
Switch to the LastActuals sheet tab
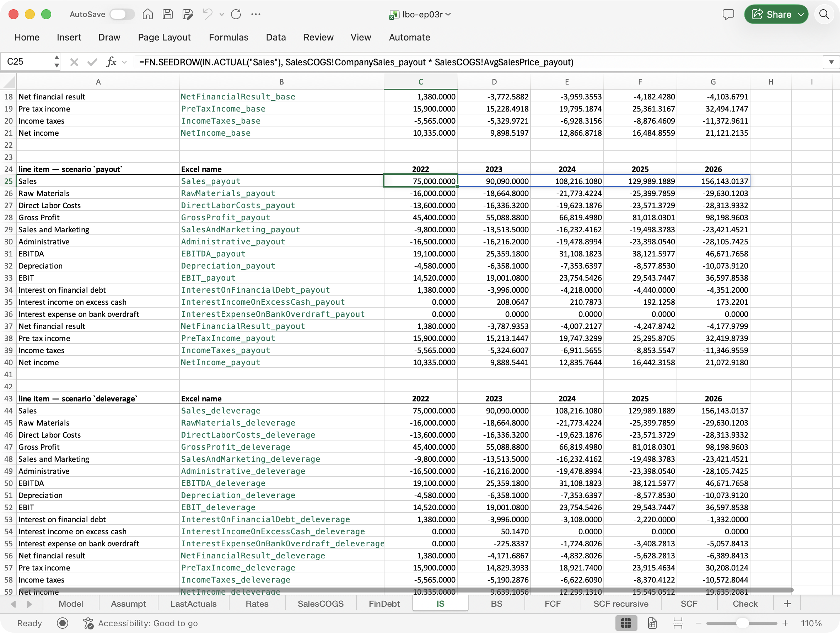(194, 604)
